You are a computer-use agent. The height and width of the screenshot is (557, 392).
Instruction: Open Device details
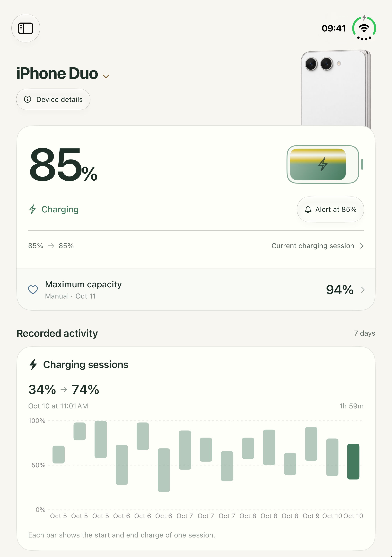pyautogui.click(x=53, y=99)
